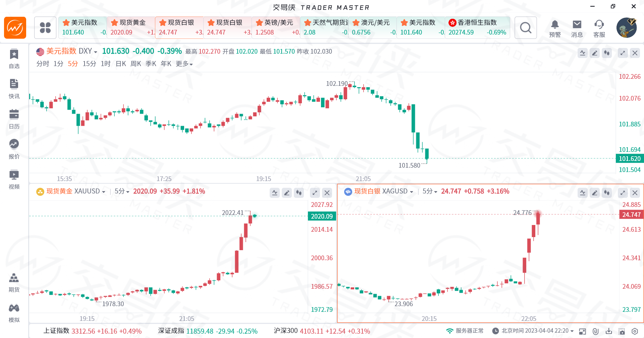Toggle favorite star on 澳元/美元 tab
Image resolution: width=644 pixels, height=338 pixels.
[356, 22]
